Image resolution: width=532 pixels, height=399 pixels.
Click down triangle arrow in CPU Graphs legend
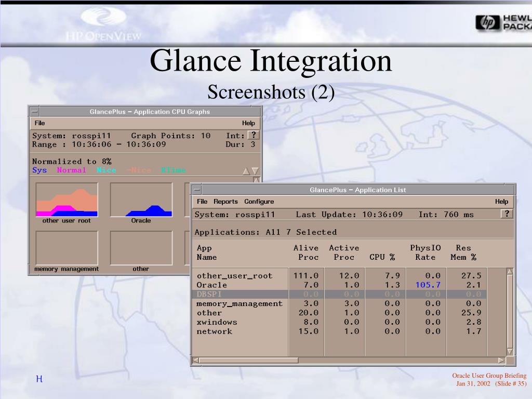(x=255, y=171)
